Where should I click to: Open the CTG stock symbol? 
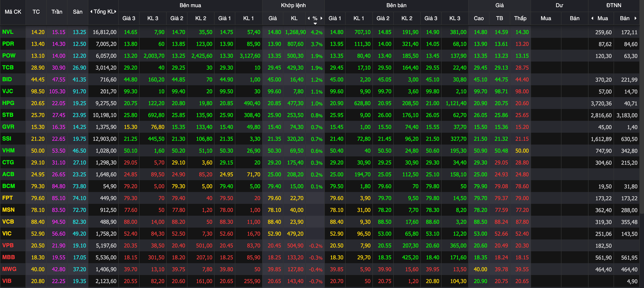[x=8, y=162]
